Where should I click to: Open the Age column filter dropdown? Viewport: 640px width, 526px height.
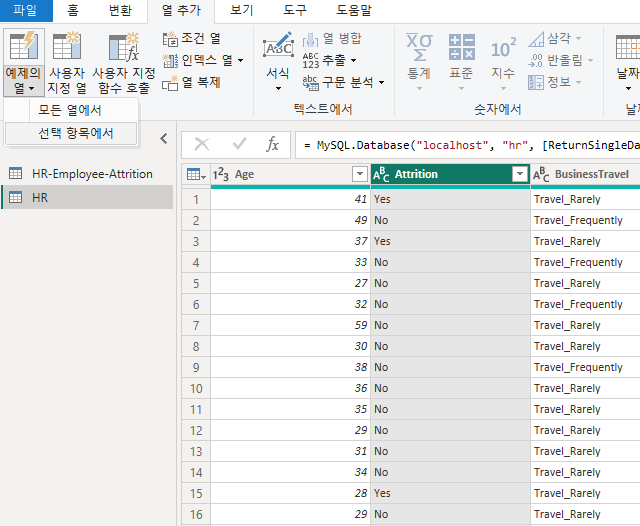tap(360, 174)
